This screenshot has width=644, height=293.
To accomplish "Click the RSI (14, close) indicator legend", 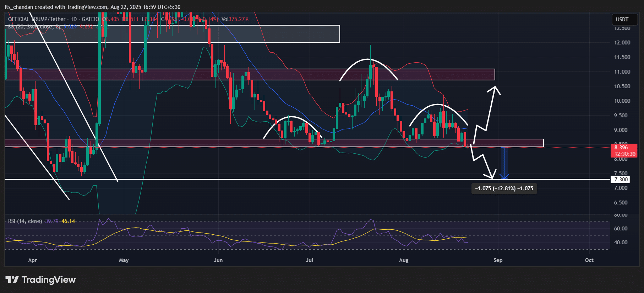I will 25,221.
